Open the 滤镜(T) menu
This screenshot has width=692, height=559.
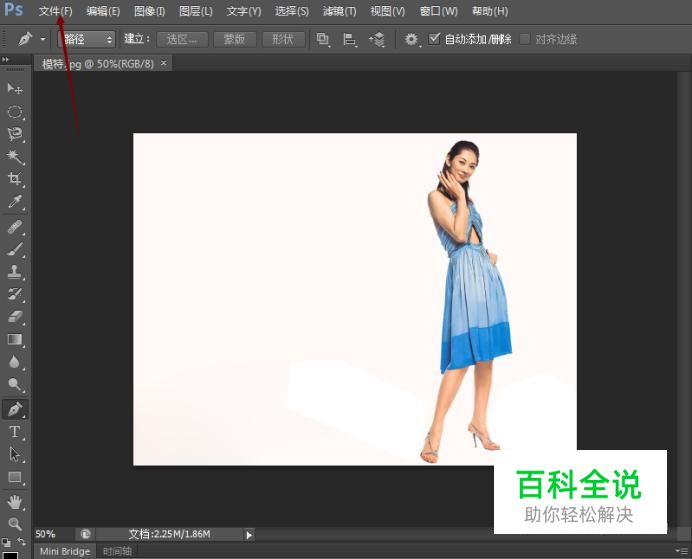(x=339, y=11)
